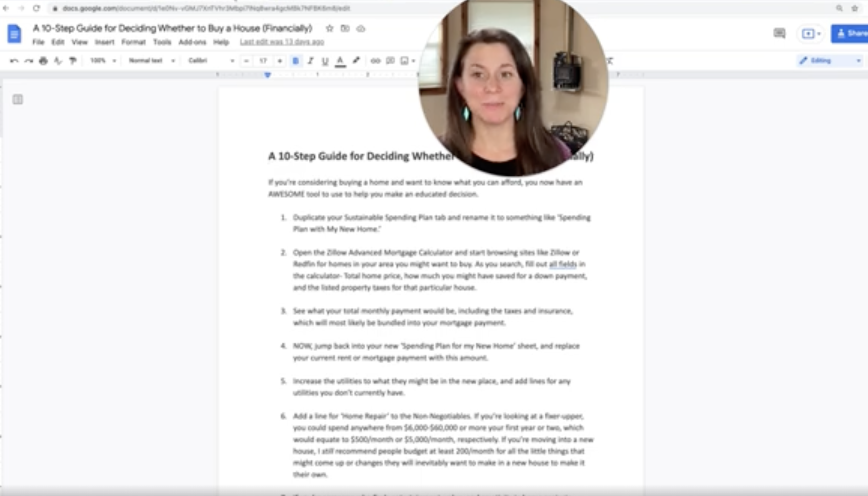Select the Paint format tool
This screenshot has width=868, height=496.
73,61
